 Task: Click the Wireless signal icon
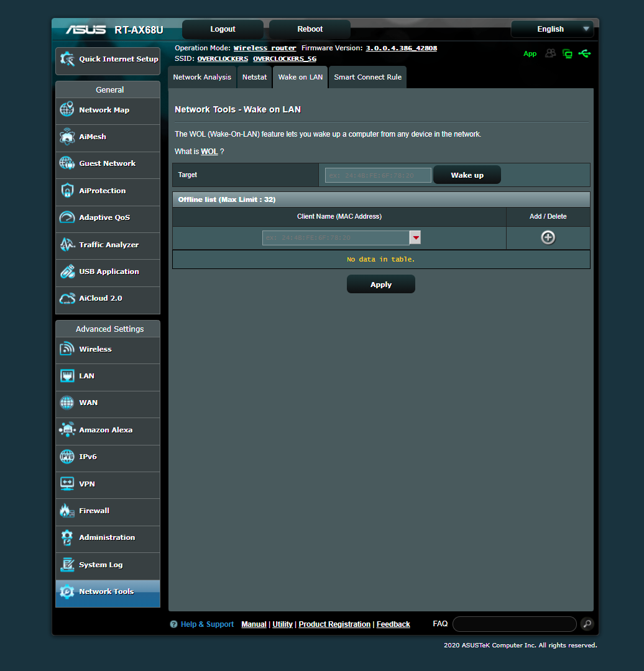click(67, 349)
